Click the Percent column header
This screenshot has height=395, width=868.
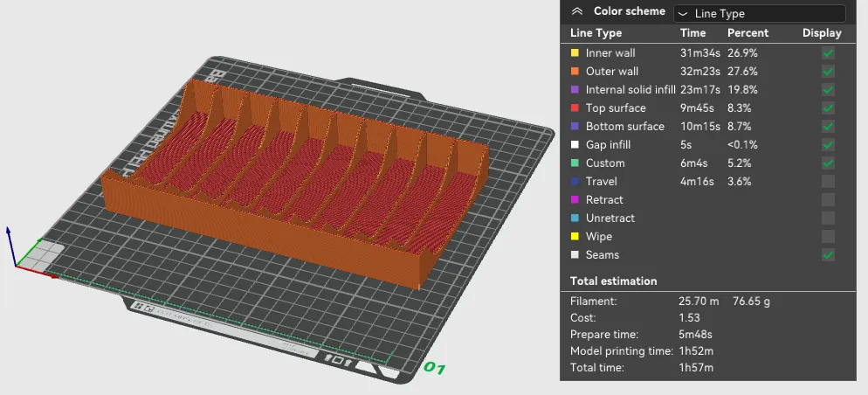747,33
